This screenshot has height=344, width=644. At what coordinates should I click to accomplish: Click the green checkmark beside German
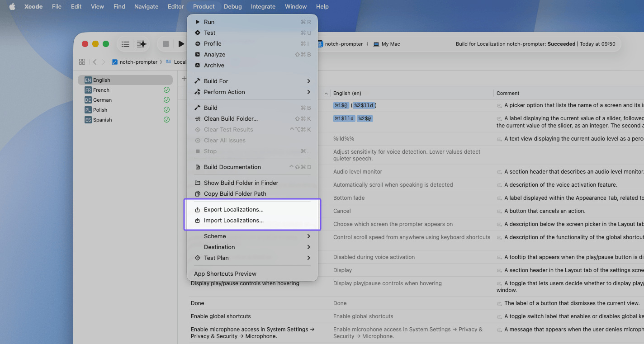(166, 100)
